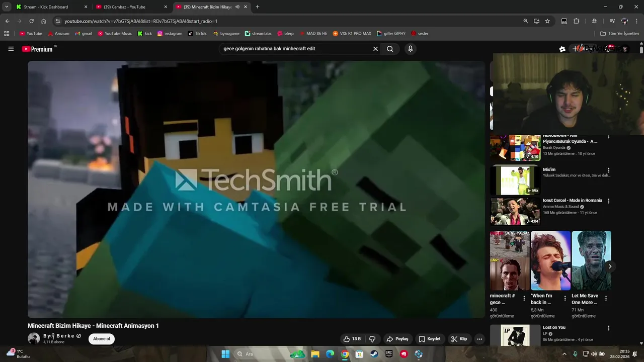Open the Anizium bookmark
Image resolution: width=644 pixels, height=362 pixels.
coord(58,34)
